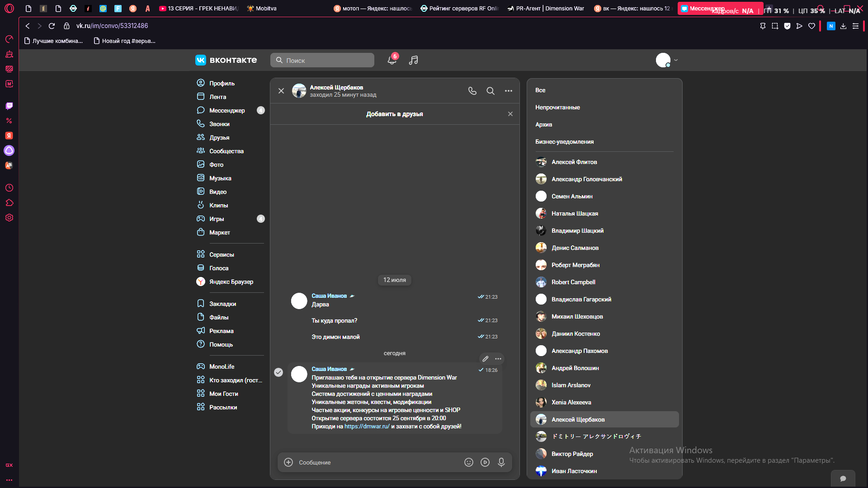Start a voice call with Алексей Щербаков
868x488 pixels.
coord(472,91)
